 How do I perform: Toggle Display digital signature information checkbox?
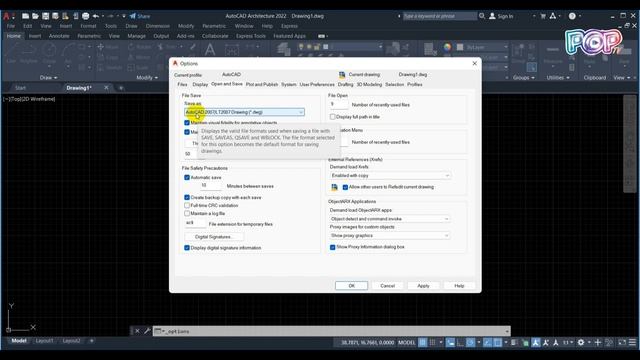(187, 248)
